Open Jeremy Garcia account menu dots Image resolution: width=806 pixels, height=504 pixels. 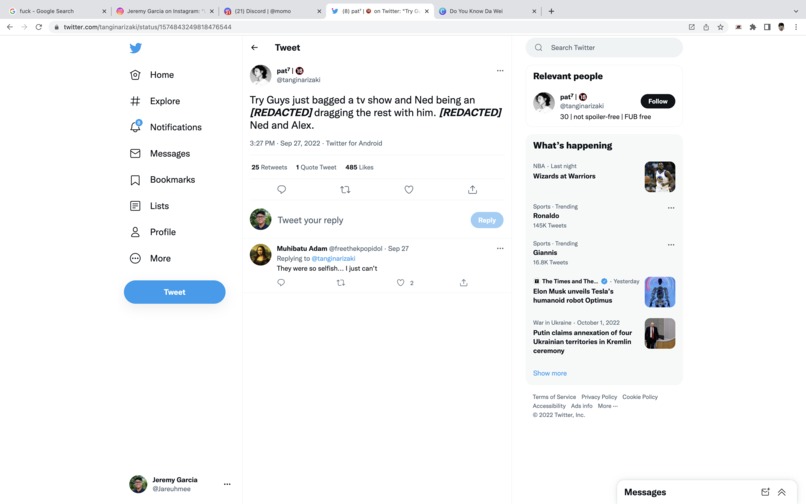tap(227, 484)
